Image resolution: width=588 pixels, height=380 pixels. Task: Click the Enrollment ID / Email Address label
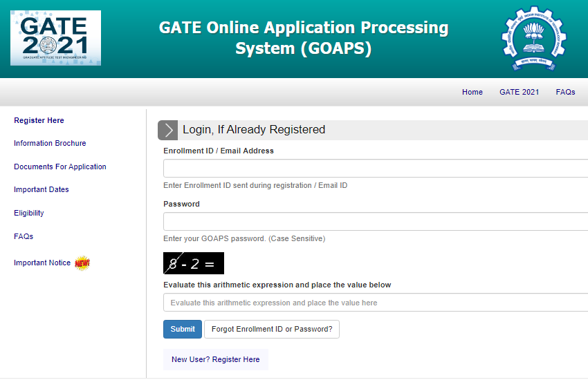219,151
